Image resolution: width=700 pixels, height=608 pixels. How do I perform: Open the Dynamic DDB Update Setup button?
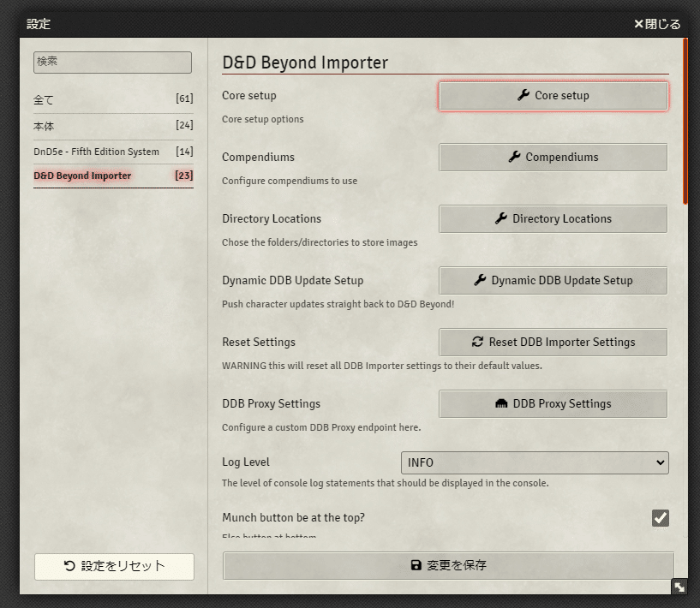pos(553,280)
